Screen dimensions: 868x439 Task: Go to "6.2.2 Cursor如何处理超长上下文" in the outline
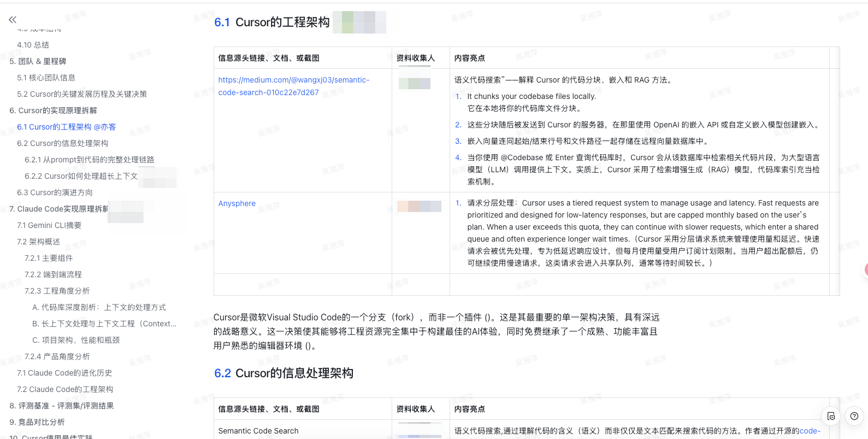81,176
